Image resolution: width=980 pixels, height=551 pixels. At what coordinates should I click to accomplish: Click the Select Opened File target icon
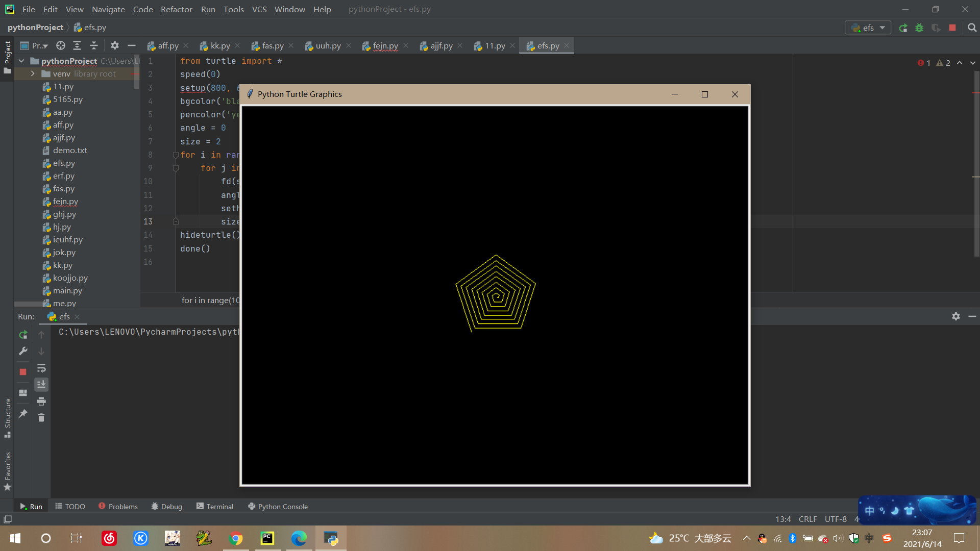tap(61, 45)
